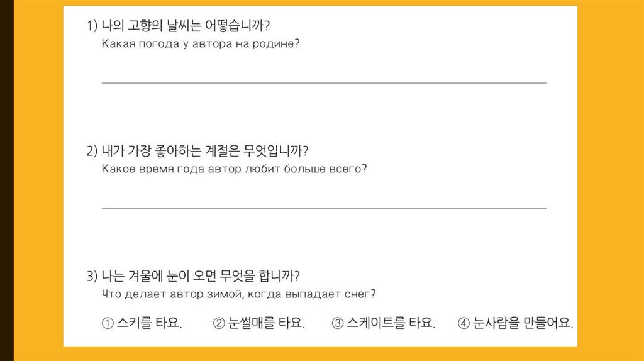Select the answer text 눈사람을 만들어요
This screenshot has height=361, width=644.
523,324
